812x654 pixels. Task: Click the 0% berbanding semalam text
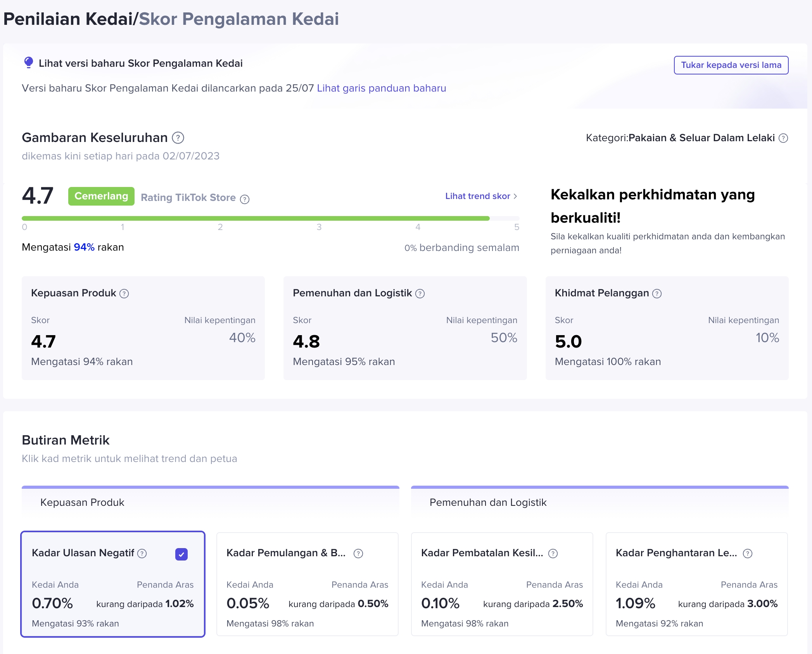click(461, 247)
